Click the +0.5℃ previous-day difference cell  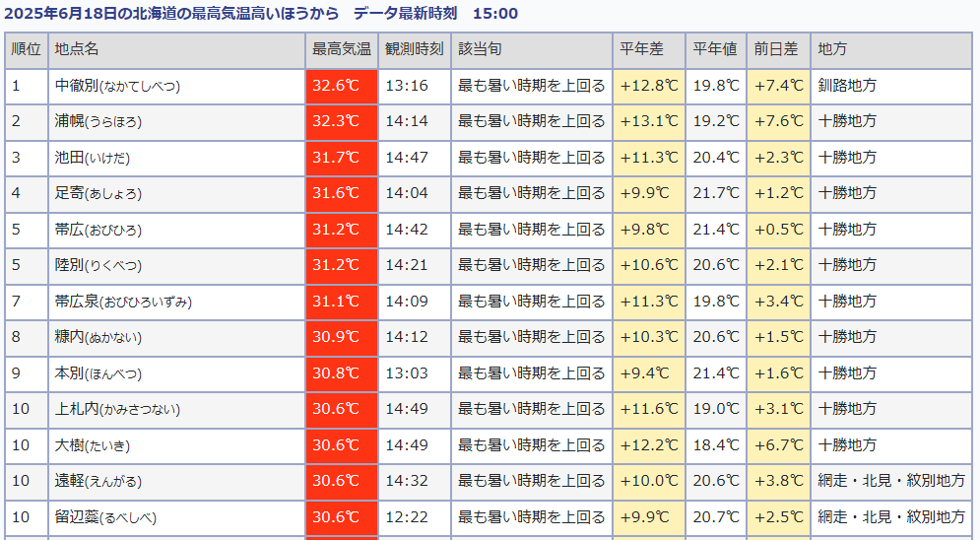[x=779, y=230]
